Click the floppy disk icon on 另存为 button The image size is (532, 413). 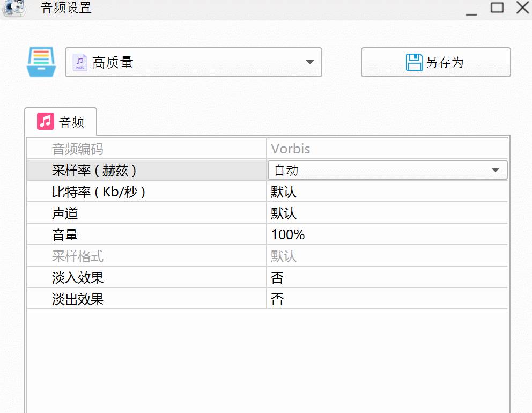point(413,62)
